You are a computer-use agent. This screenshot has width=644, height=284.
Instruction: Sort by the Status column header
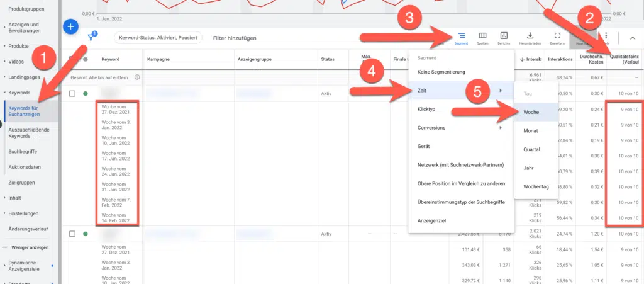[328, 59]
